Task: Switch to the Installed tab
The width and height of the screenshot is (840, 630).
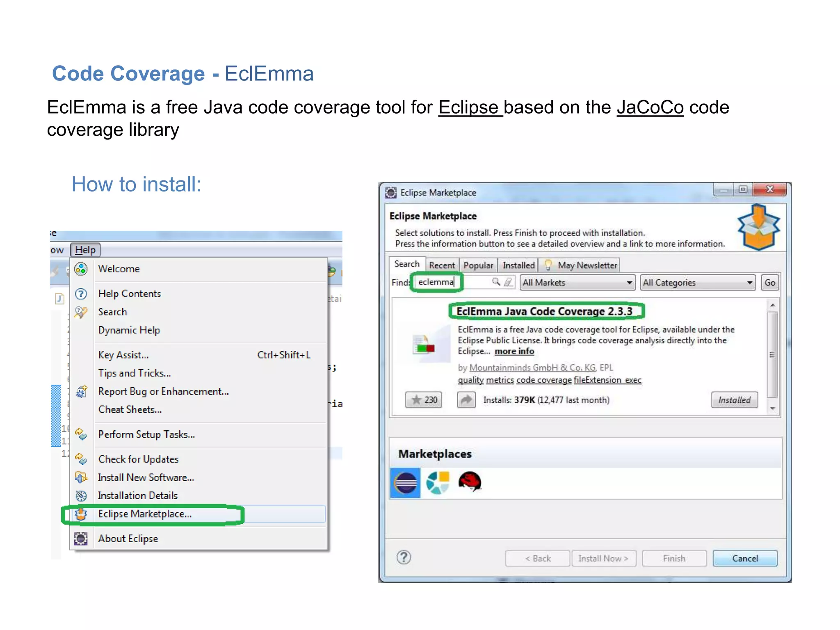Action: (518, 265)
